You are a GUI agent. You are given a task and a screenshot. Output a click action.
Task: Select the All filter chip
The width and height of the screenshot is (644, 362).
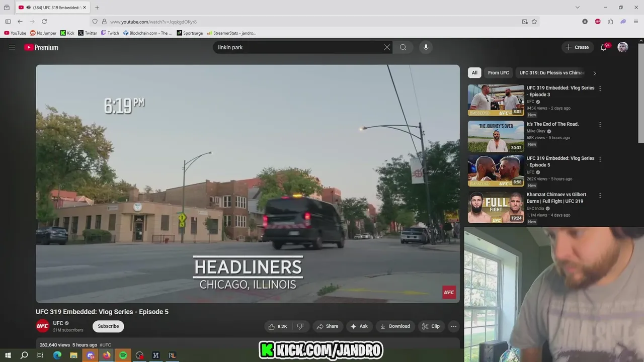click(474, 73)
